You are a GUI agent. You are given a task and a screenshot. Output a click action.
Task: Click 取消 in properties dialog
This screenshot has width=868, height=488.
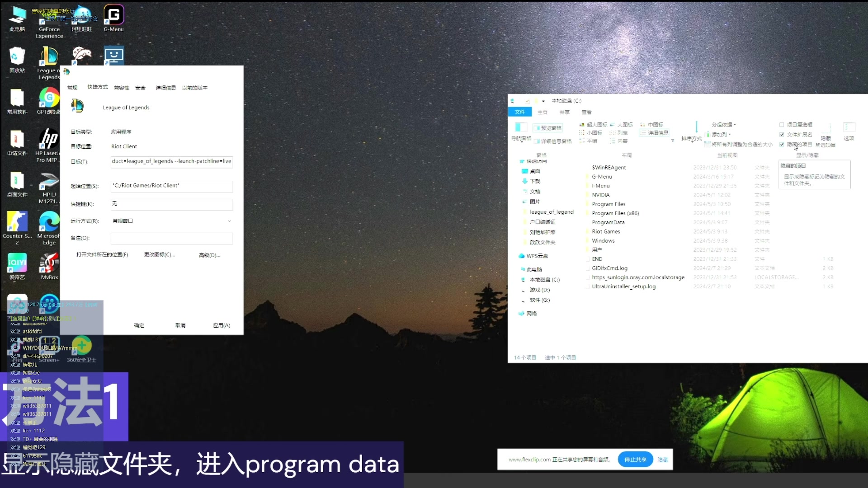pyautogui.click(x=180, y=325)
